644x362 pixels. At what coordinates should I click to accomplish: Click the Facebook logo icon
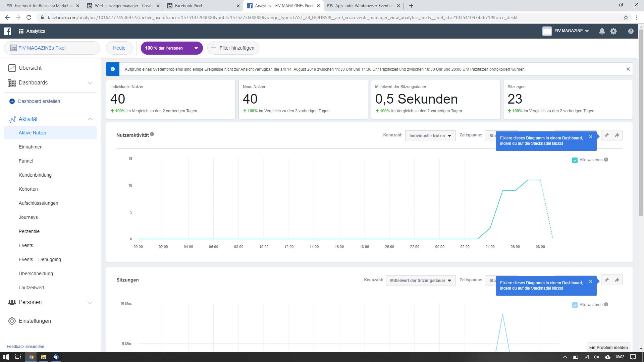(x=7, y=31)
